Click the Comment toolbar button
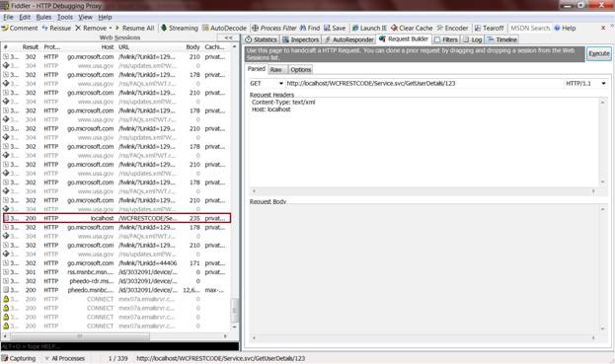Screen dimensions: 615x364 coord(20,28)
